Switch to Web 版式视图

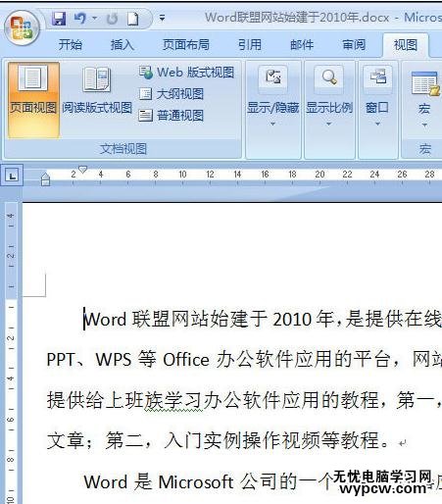[186, 73]
